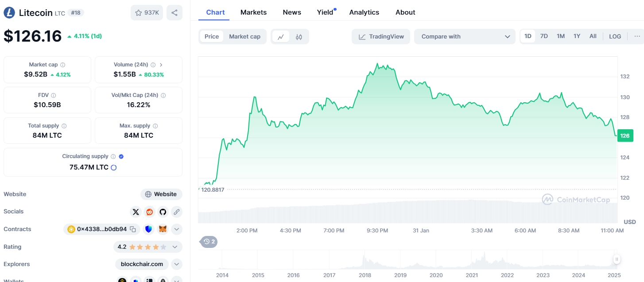
Task: Select the line chart icon
Action: click(281, 37)
